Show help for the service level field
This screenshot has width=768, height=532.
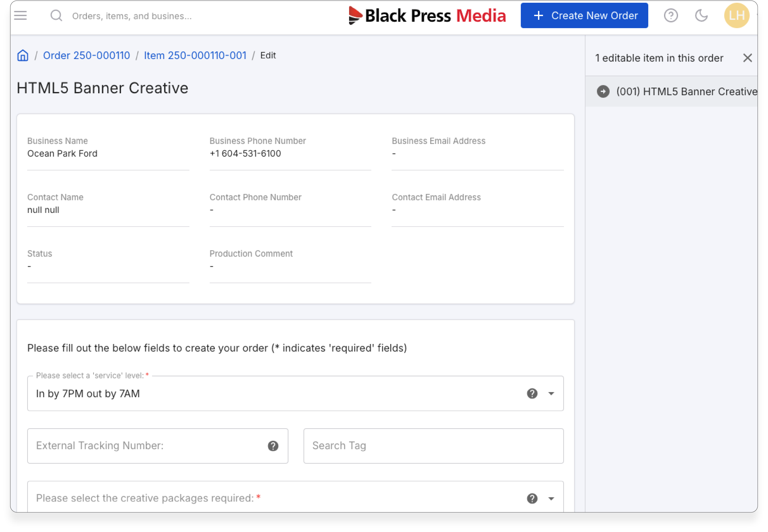click(532, 394)
